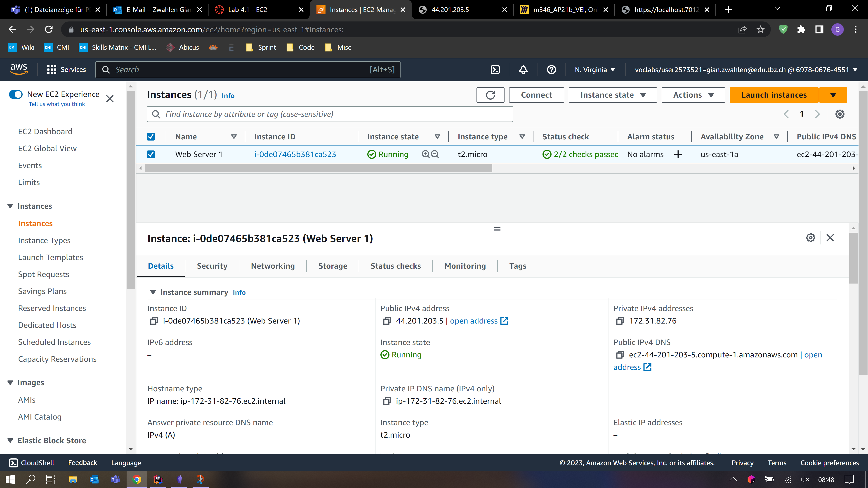The height and width of the screenshot is (488, 868).
Task: Open the Instance state dropdown button
Action: tap(612, 95)
